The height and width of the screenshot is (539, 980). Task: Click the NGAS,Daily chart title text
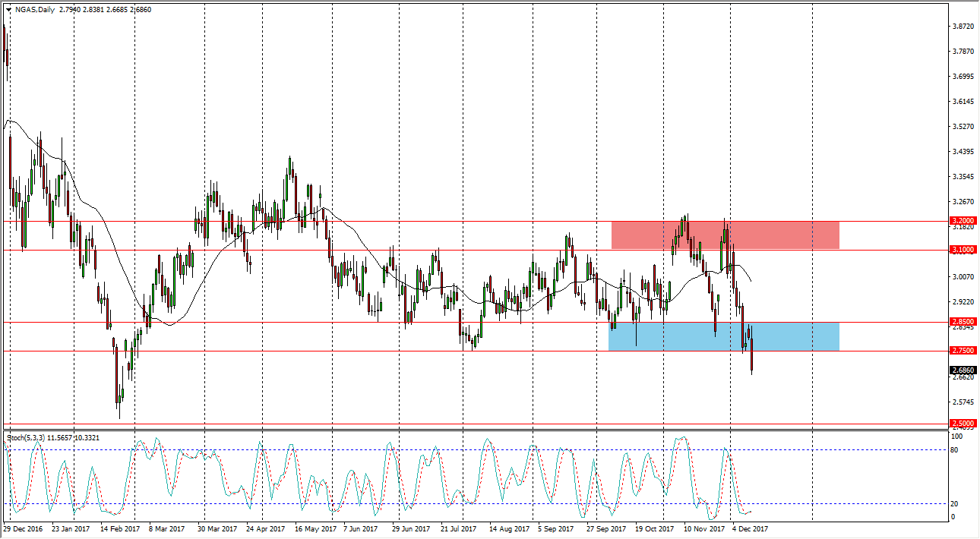34,10
